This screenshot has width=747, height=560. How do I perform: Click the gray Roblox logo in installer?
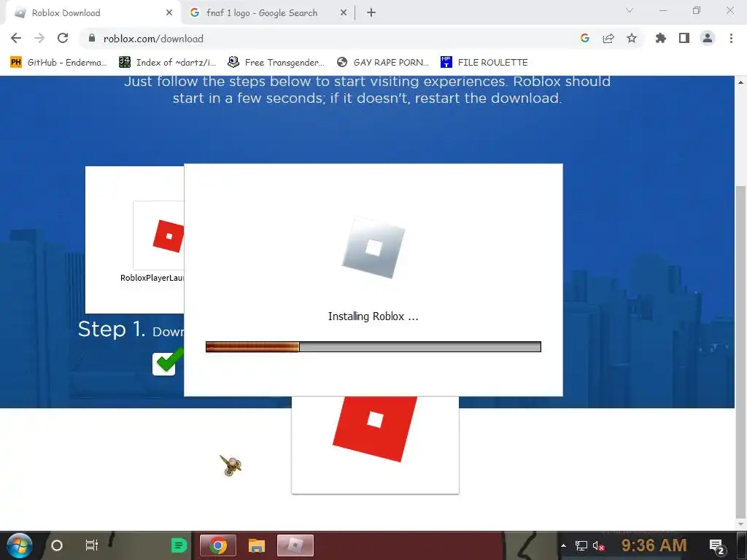pyautogui.click(x=373, y=248)
